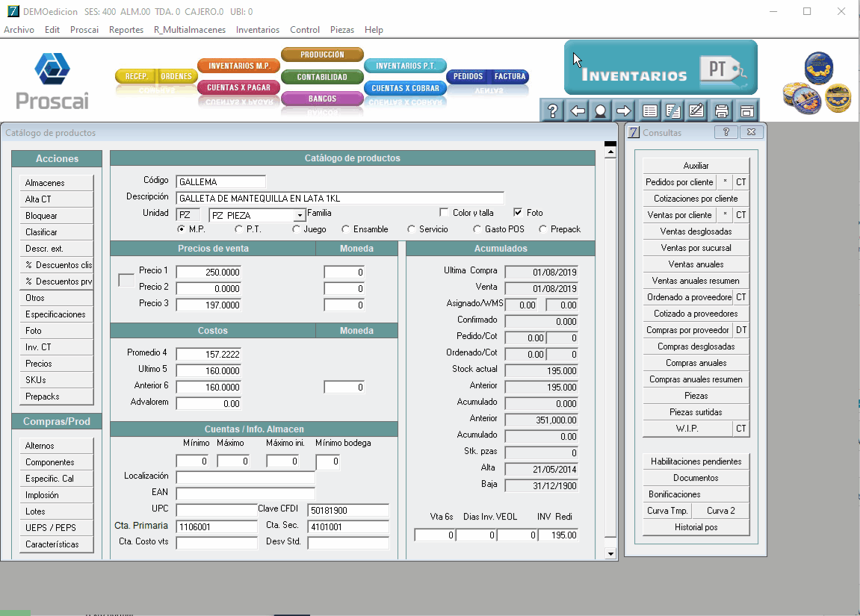Click the catalog scrollbar up arrow
860x616 pixels.
(610, 153)
